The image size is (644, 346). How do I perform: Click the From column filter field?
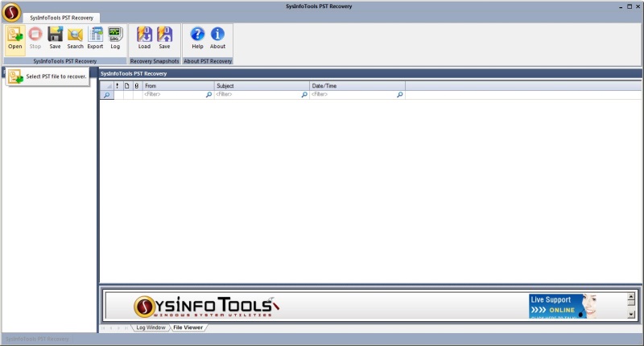(174, 95)
